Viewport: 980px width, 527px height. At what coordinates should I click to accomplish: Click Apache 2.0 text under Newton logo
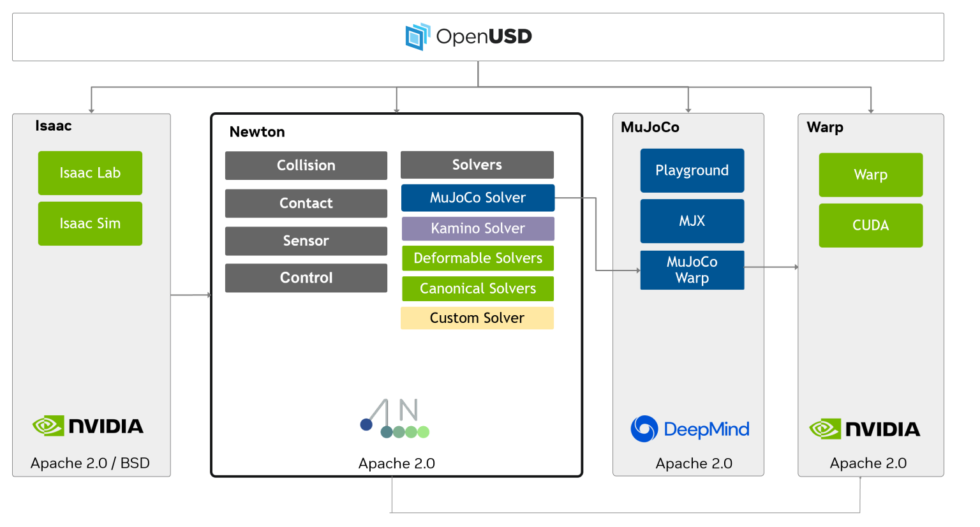click(397, 464)
